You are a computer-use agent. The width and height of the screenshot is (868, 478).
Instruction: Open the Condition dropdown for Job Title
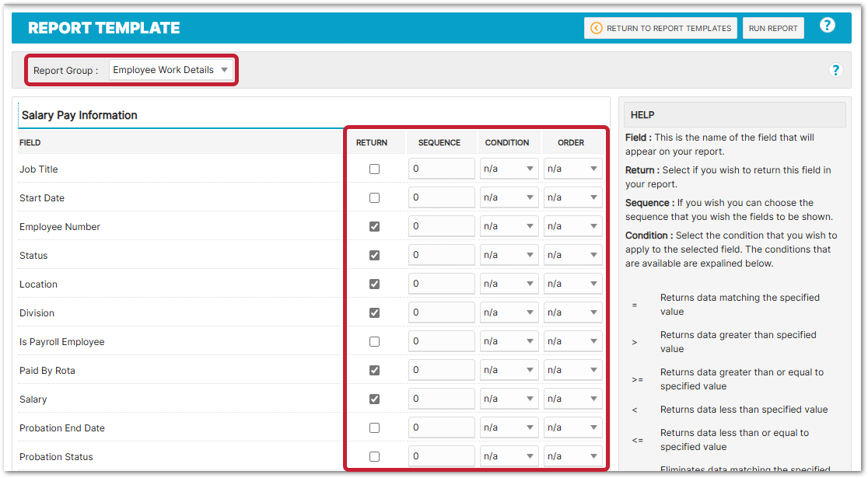coord(509,169)
